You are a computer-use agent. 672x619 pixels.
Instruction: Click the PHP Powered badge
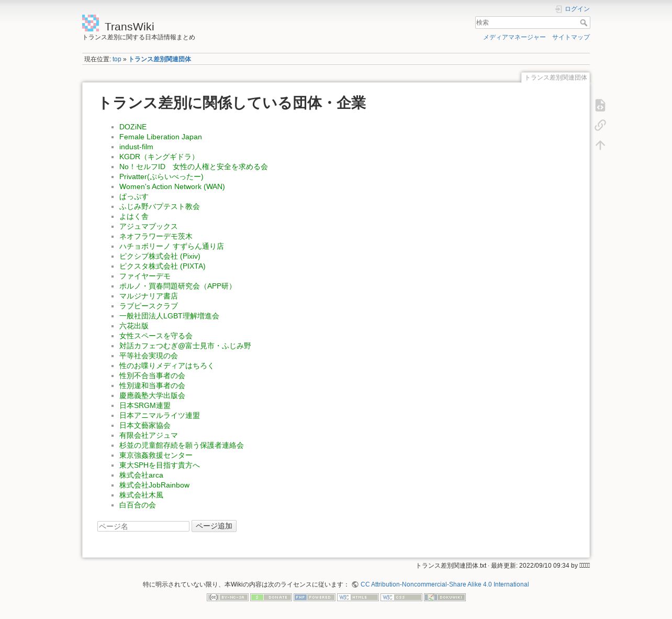coord(315,597)
